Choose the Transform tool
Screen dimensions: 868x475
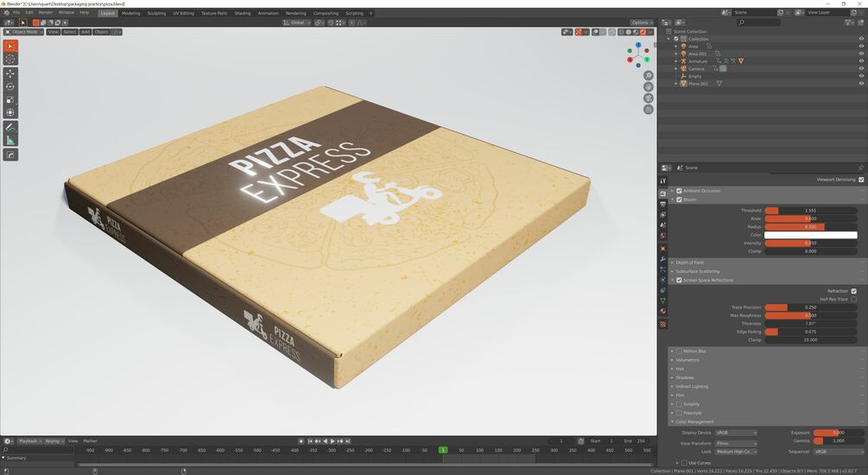tap(10, 112)
